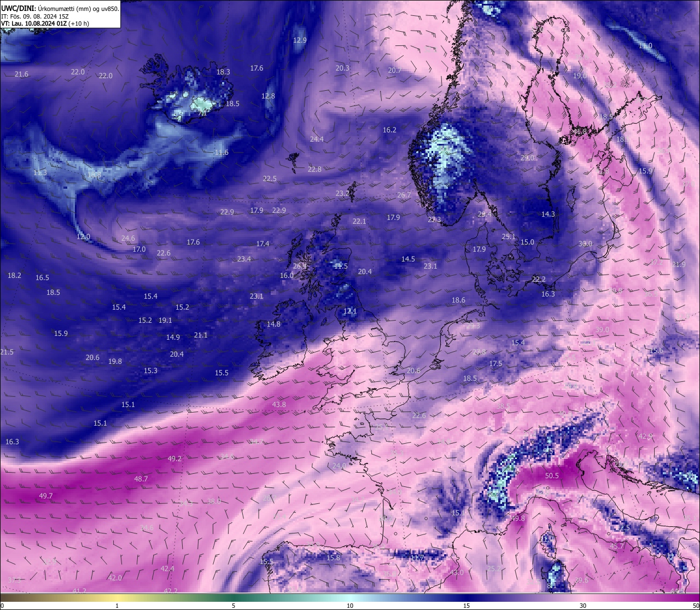Click the 43.8 value over Wales

279,404
